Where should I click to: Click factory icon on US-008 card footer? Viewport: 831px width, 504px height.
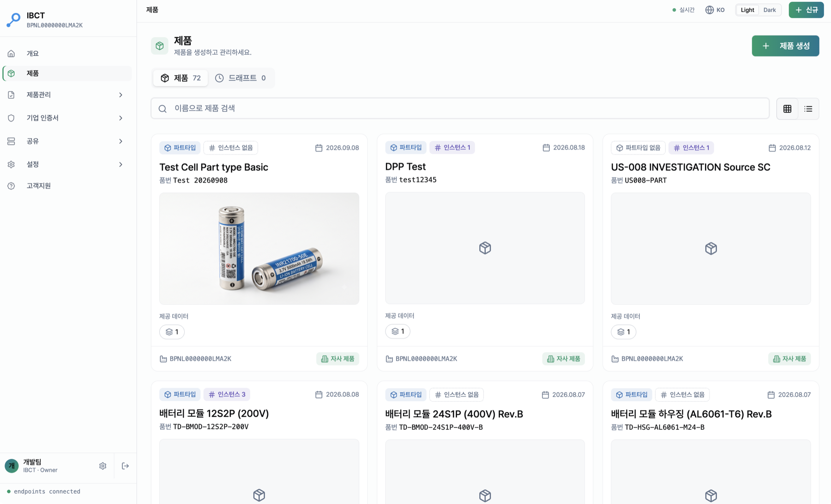click(x=615, y=359)
